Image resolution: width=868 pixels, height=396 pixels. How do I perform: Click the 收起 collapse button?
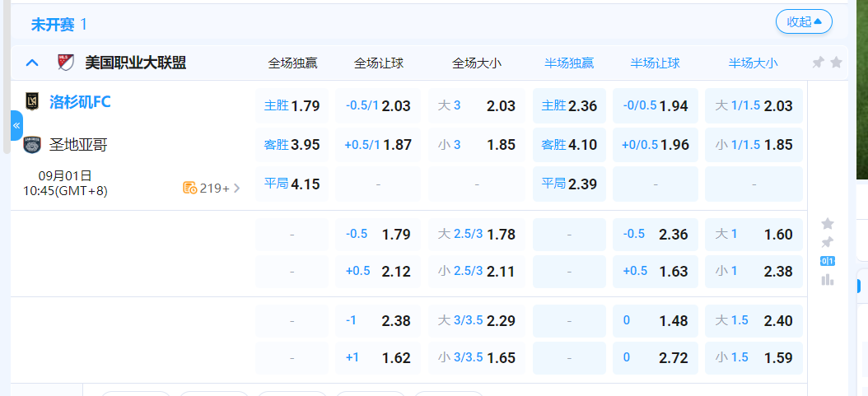[x=804, y=22]
